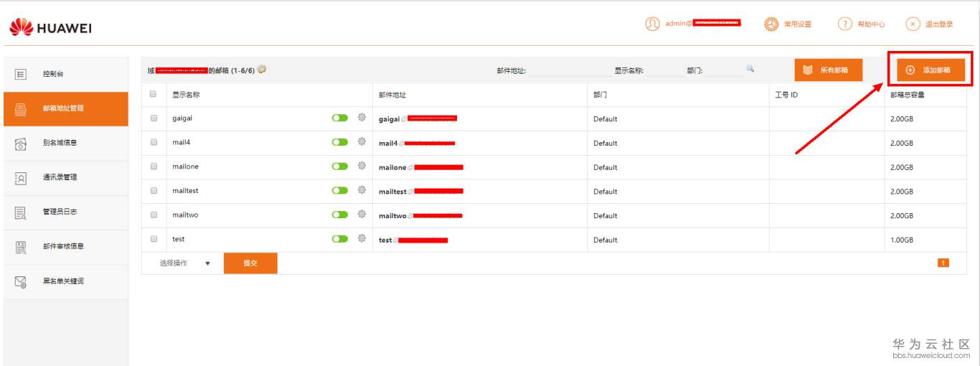Image resolution: width=980 pixels, height=366 pixels.
Task: Open 邮箱地址管理 in the sidebar
Action: click(65, 108)
